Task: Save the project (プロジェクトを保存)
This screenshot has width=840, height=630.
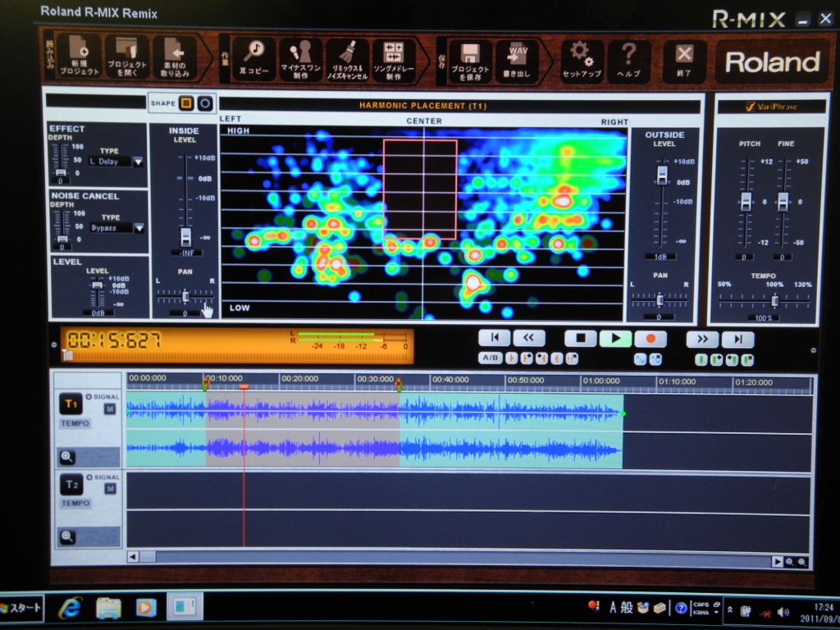Action: 470,62
